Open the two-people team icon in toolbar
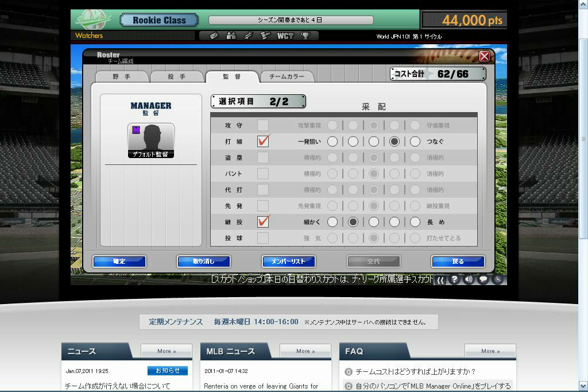The height and width of the screenshot is (392, 588). coord(231,36)
